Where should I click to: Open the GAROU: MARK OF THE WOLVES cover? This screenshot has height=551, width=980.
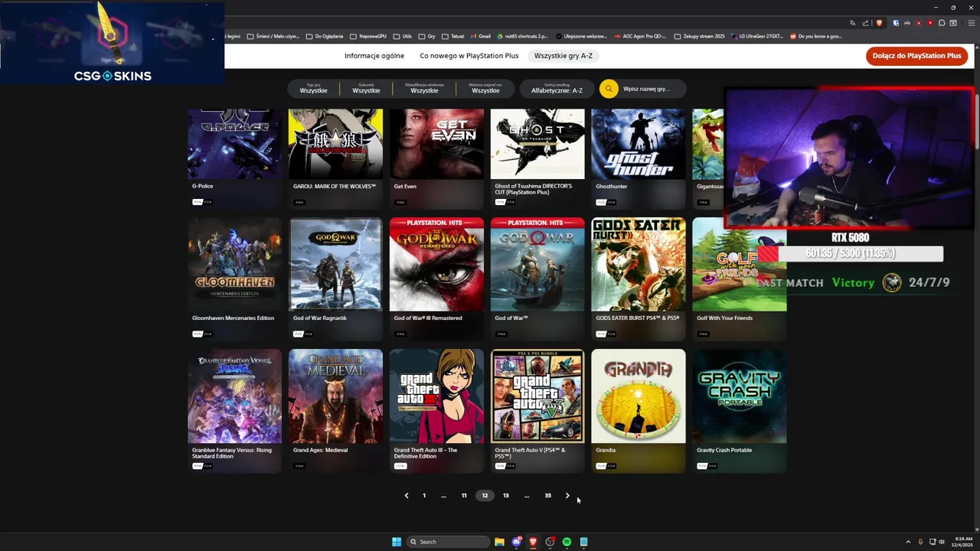click(x=335, y=144)
